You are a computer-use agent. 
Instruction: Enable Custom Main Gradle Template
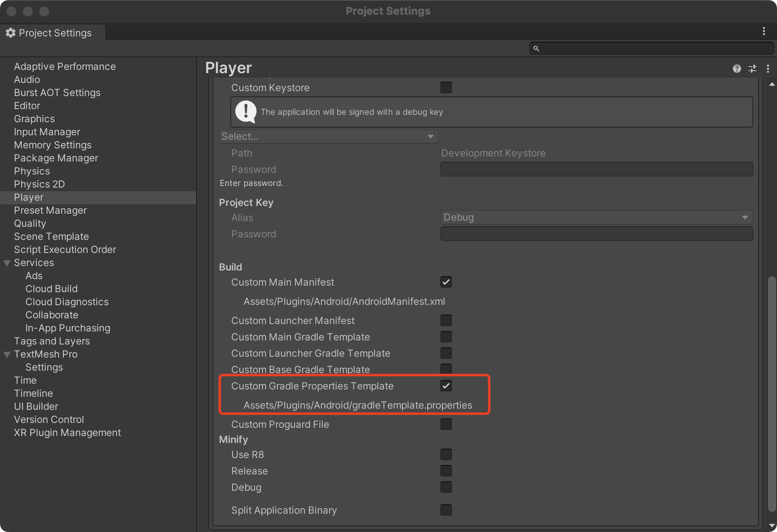446,337
